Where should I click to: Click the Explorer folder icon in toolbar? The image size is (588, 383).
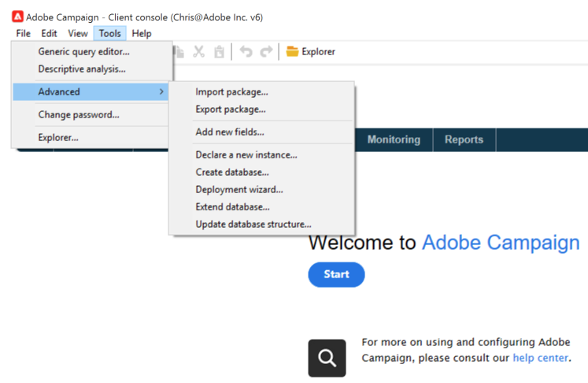[292, 51]
